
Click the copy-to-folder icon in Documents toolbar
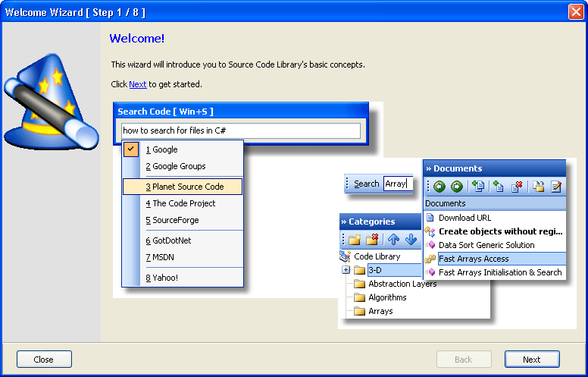click(x=539, y=187)
